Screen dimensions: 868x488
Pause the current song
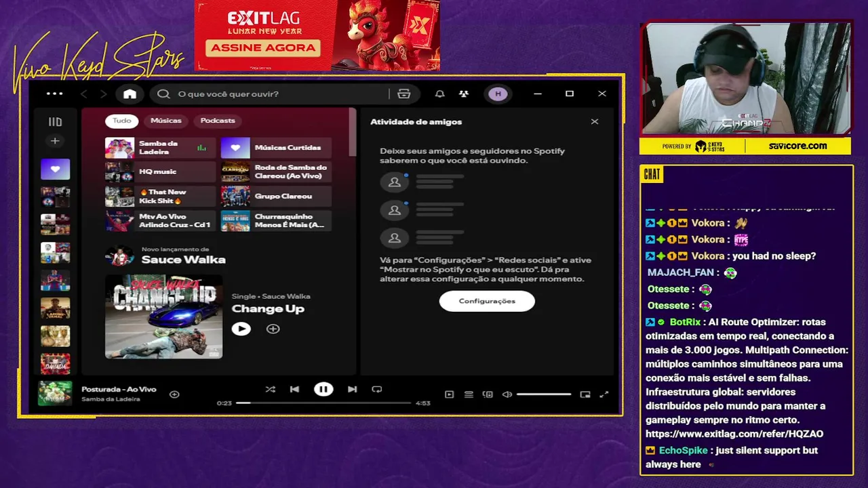coord(323,389)
